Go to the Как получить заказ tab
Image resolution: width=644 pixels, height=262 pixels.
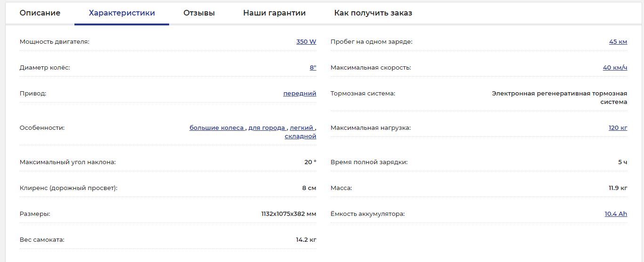(x=373, y=13)
